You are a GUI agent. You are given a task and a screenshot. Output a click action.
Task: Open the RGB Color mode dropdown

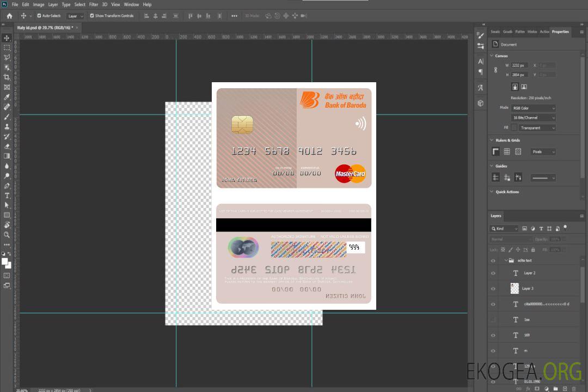click(x=533, y=108)
